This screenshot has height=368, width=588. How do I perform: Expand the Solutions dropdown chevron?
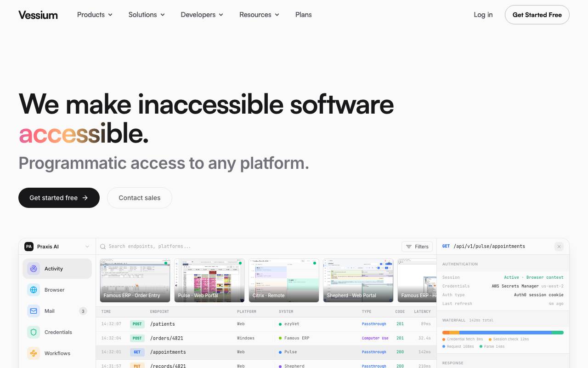(x=162, y=15)
